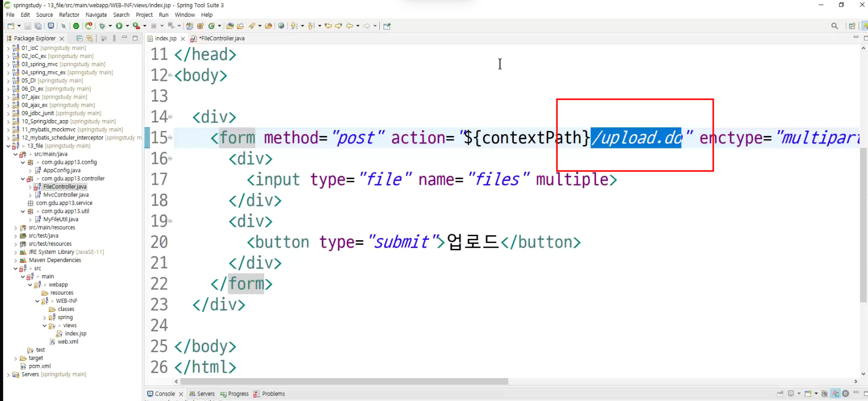Expand the Servers project

coord(8,375)
